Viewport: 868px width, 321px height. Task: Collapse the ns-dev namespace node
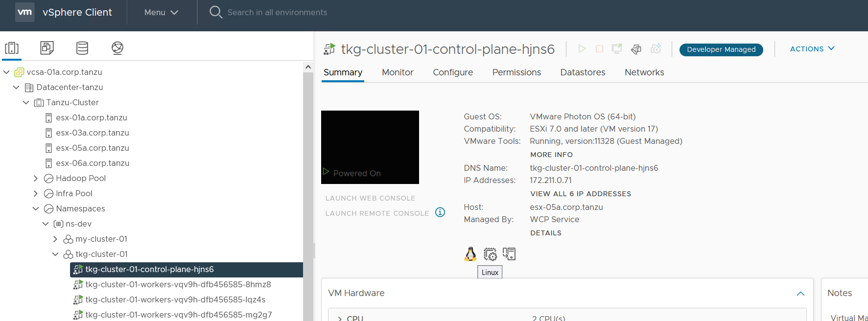coord(46,224)
